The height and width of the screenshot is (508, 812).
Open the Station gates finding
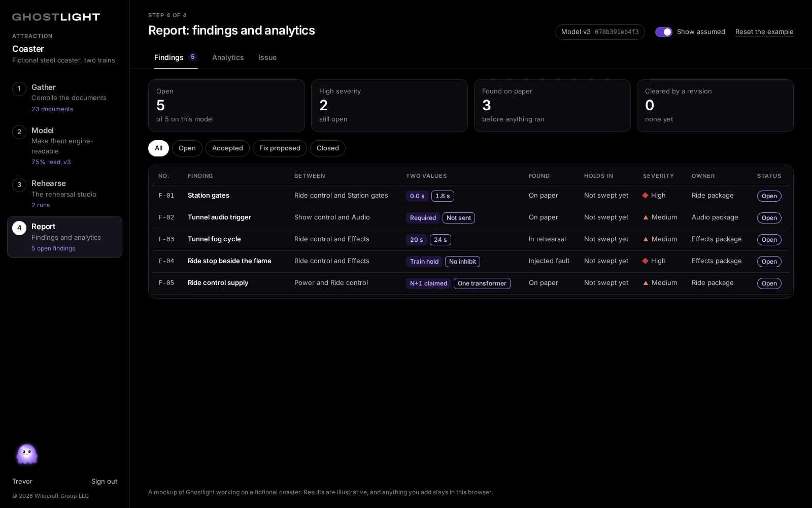pos(209,196)
